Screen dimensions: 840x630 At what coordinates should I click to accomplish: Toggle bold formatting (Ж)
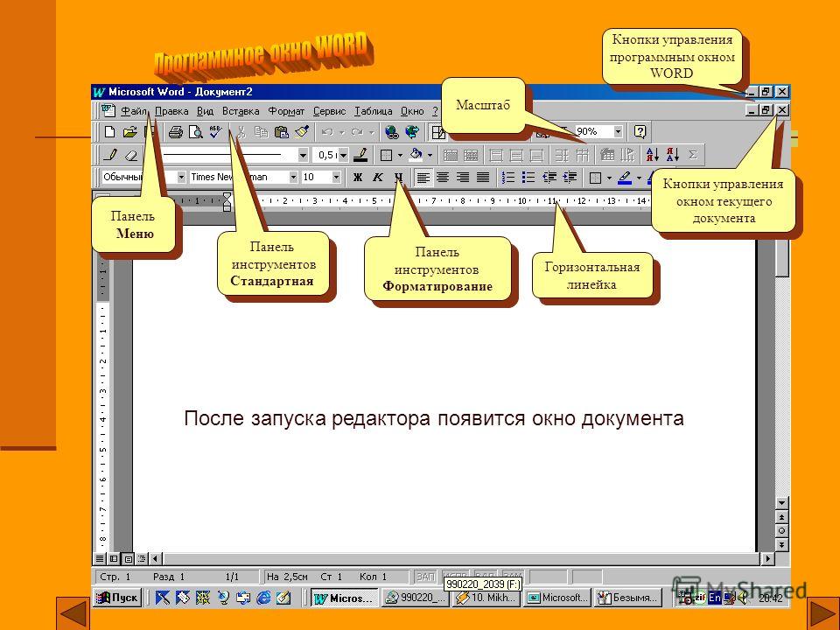(x=357, y=178)
